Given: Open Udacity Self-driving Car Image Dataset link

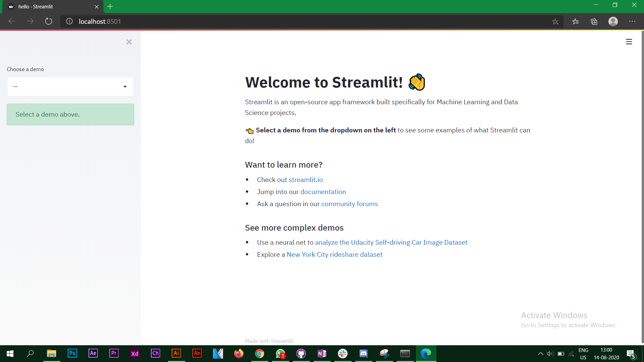Looking at the screenshot, I should pyautogui.click(x=391, y=242).
